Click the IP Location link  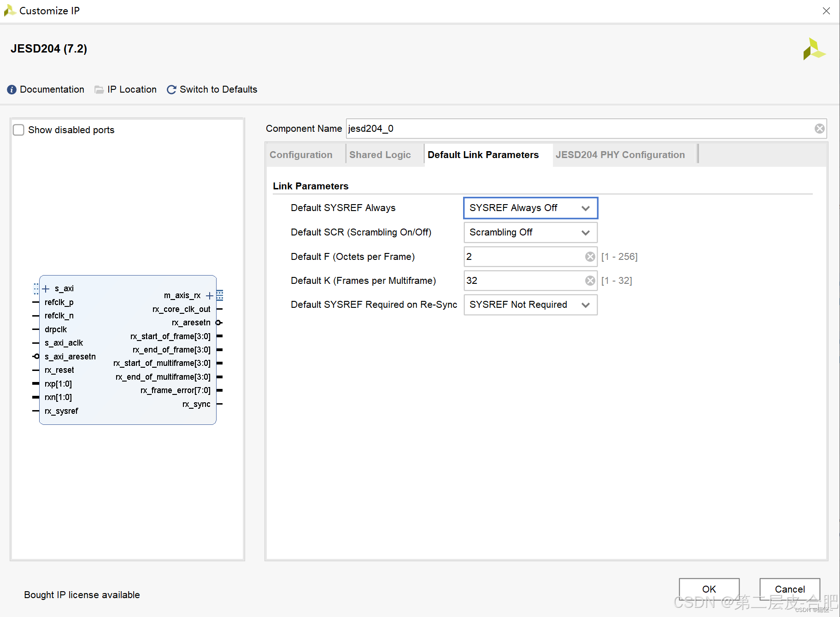[x=132, y=89]
